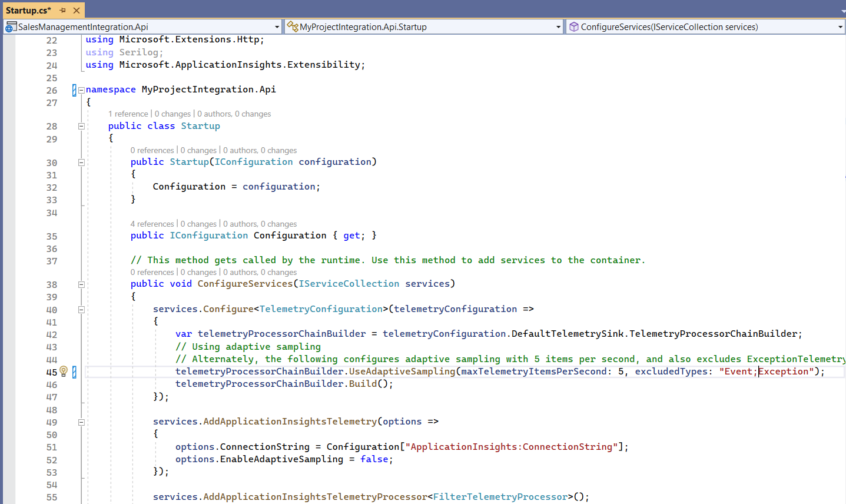Viewport: 846px width, 504px height.
Task: Open the document tab overflow list arrow
Action: tap(842, 10)
